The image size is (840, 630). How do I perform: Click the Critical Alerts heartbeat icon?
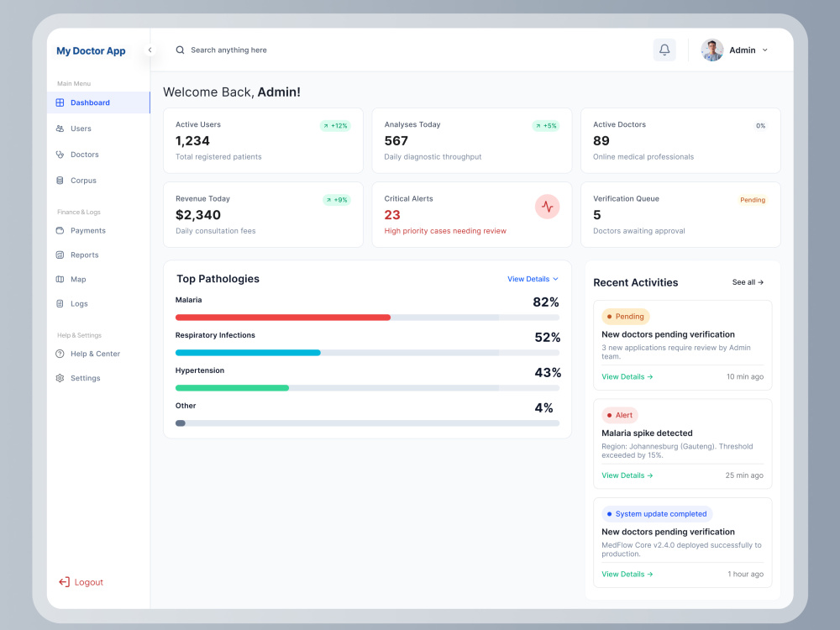[x=547, y=207]
